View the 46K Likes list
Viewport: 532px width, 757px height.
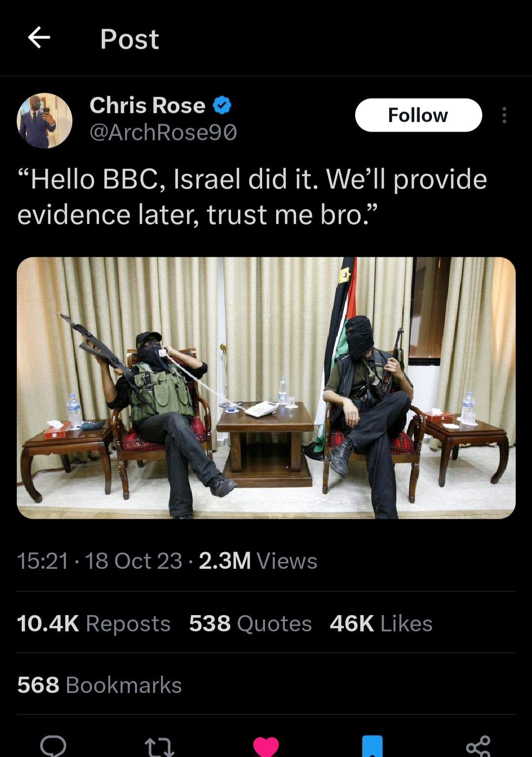point(381,623)
